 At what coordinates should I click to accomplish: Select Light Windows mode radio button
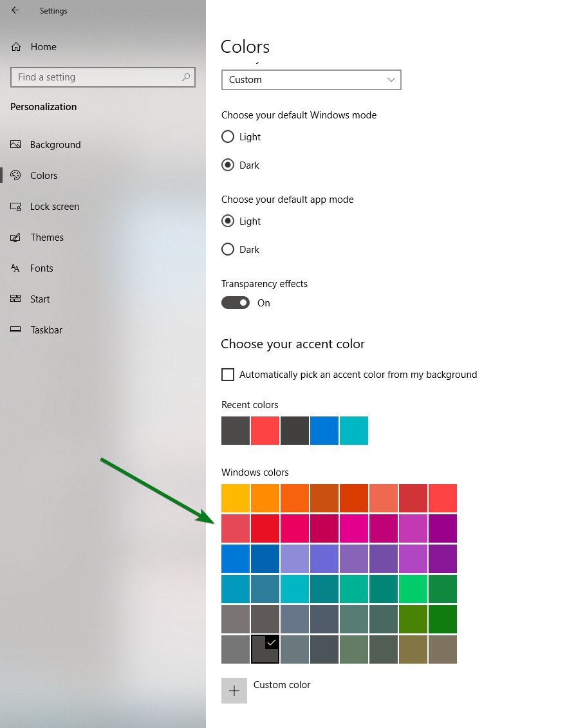pos(228,136)
